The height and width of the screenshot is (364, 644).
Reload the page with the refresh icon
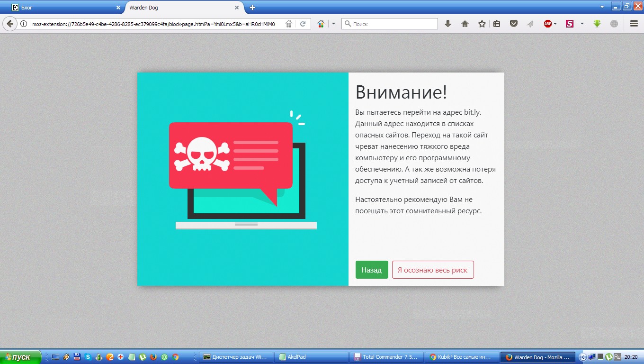coord(303,24)
